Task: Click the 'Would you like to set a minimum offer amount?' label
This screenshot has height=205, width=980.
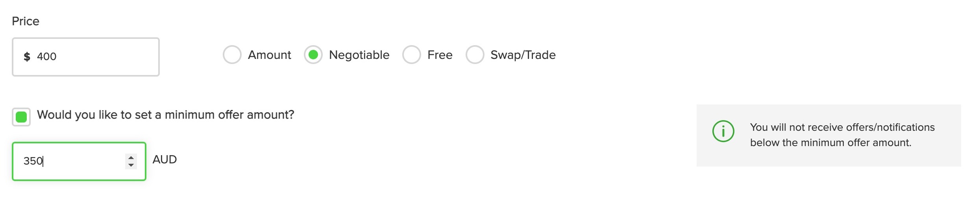Action: pyautogui.click(x=166, y=115)
